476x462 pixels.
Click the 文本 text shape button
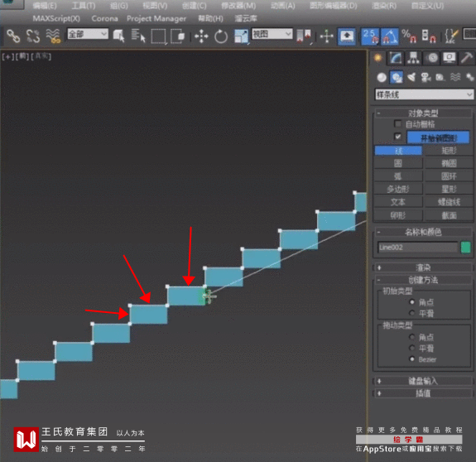coord(398,202)
